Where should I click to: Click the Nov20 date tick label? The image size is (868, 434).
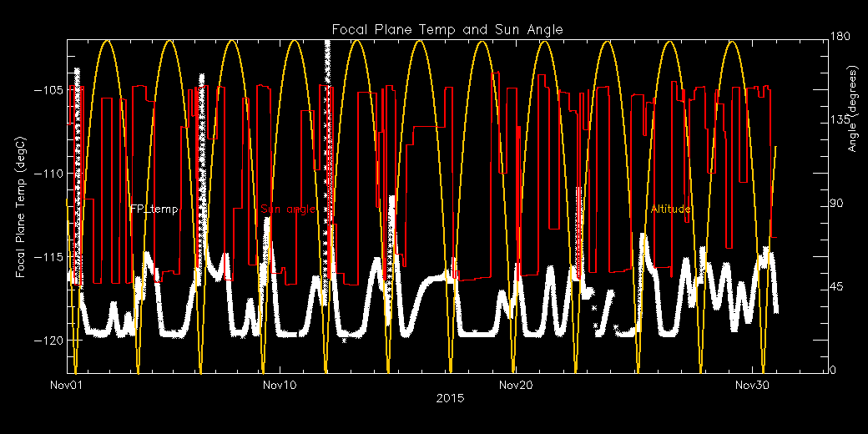point(516,386)
